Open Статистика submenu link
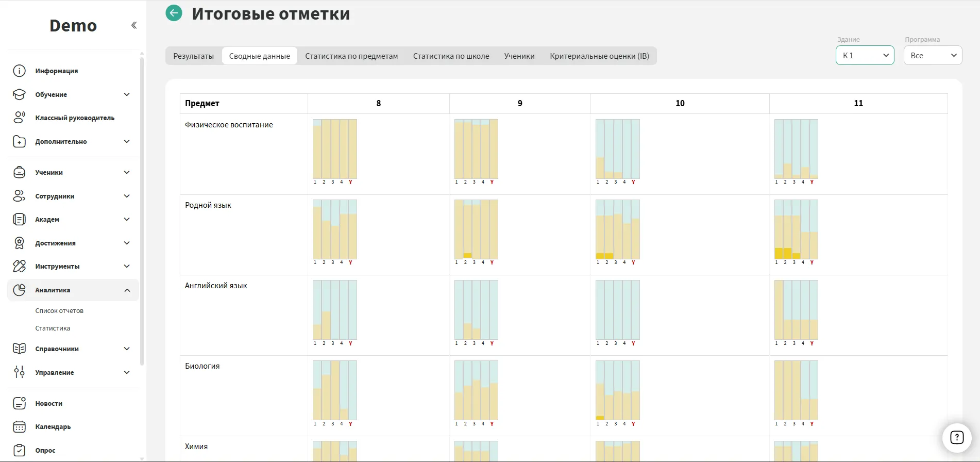The image size is (980, 462). 53,328
